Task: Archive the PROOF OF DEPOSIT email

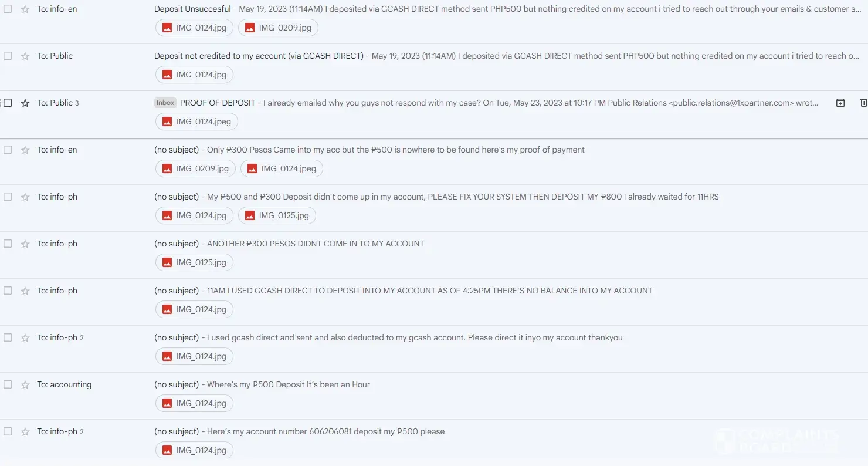Action: click(840, 103)
